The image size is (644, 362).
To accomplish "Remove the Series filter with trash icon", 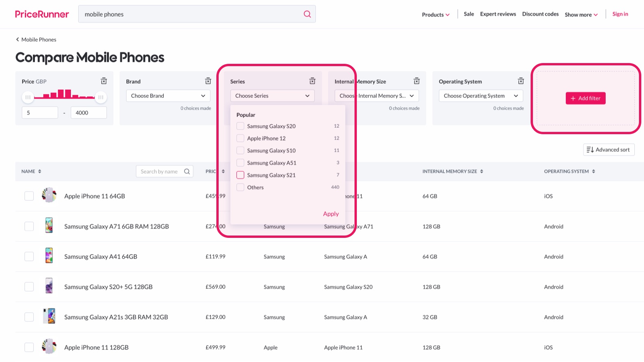I will tap(312, 81).
